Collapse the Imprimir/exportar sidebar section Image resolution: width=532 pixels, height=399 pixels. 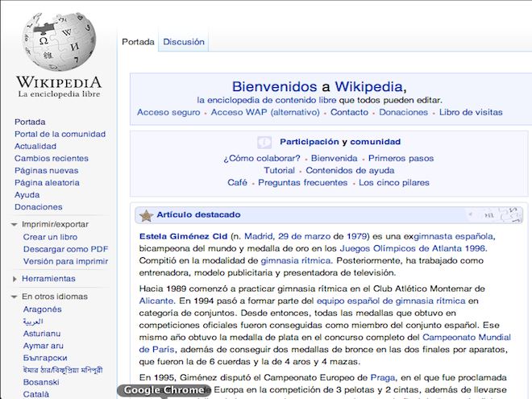point(15,224)
